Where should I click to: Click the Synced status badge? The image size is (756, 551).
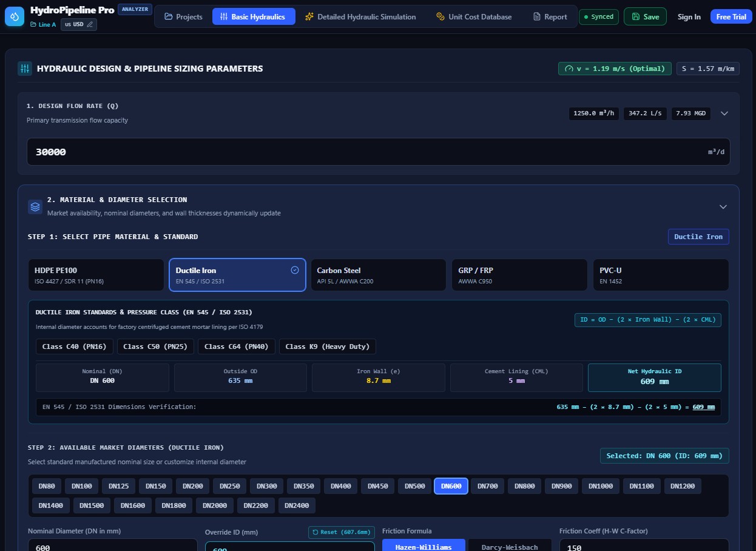tap(598, 17)
